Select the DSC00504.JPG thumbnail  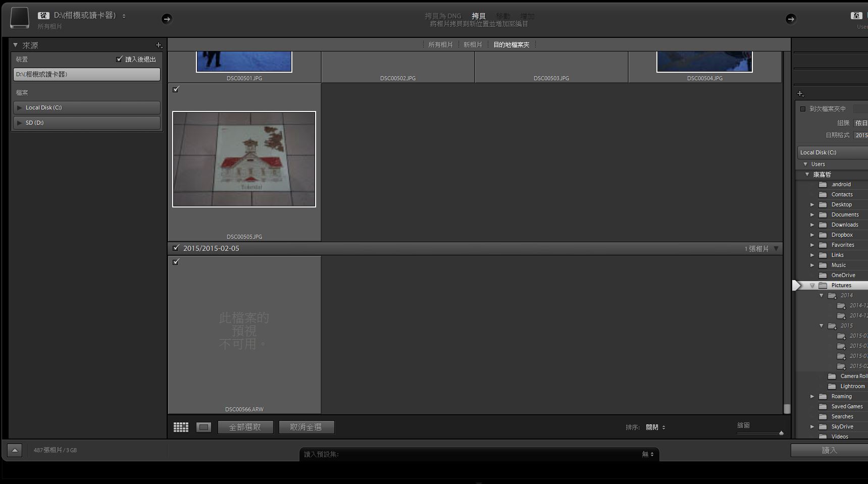[704, 62]
